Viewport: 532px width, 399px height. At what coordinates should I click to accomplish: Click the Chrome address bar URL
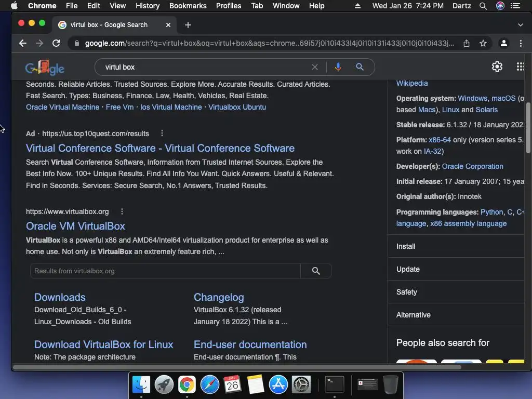click(270, 43)
